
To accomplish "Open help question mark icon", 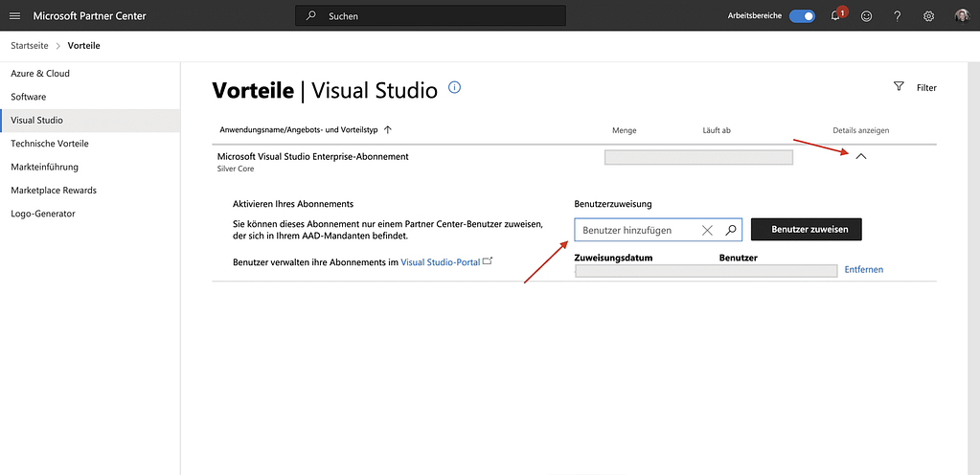I will tap(898, 16).
